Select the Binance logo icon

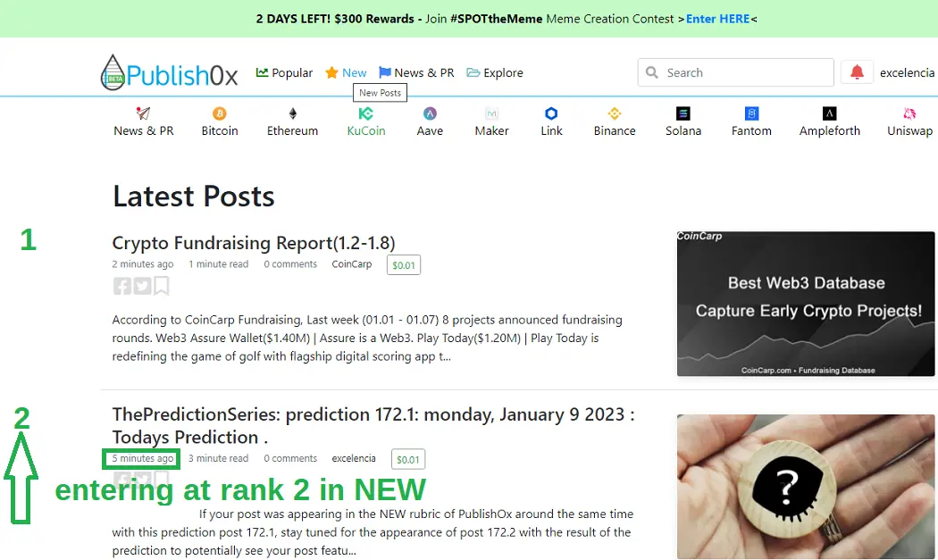click(615, 113)
